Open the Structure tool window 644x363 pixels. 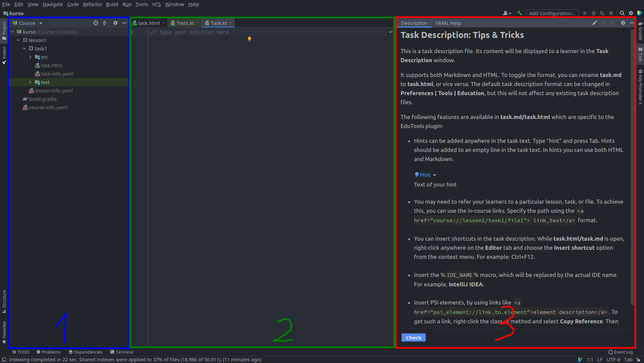tap(4, 301)
